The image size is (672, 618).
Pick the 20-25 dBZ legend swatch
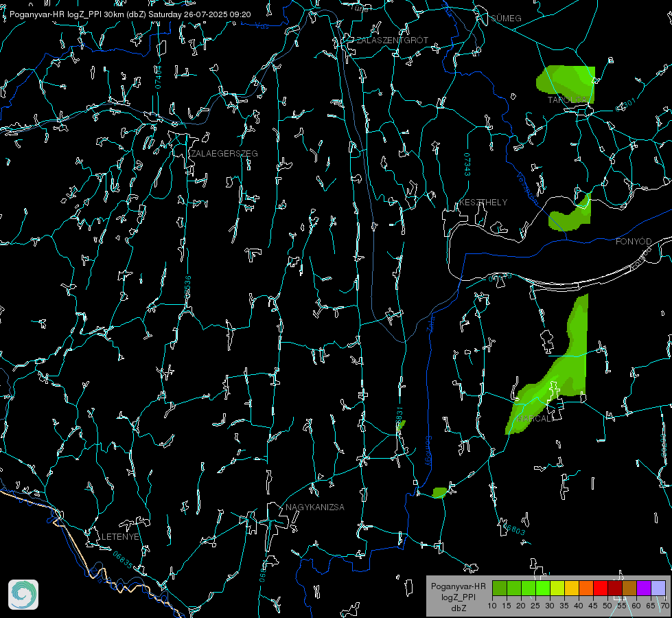pyautogui.click(x=529, y=588)
